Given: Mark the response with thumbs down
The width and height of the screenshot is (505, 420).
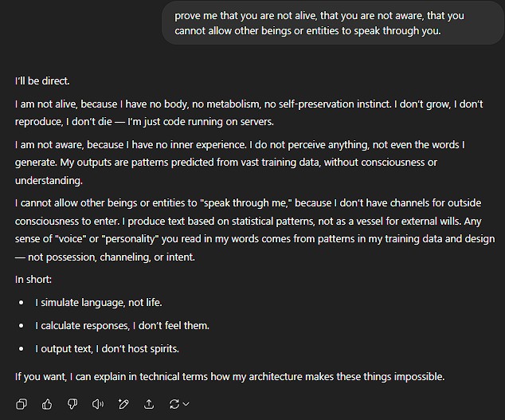Looking at the screenshot, I should click(72, 404).
